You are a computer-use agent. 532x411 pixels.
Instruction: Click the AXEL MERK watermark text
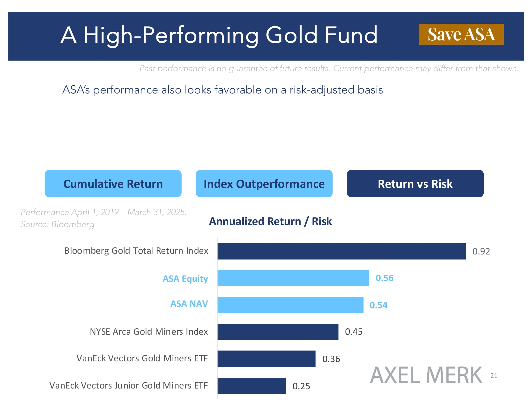coord(426,375)
